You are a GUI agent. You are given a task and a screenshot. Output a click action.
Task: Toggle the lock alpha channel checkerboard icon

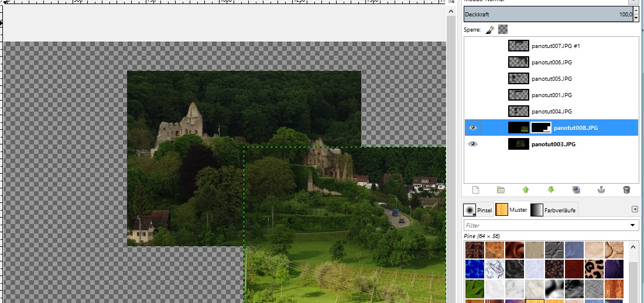[x=502, y=29]
